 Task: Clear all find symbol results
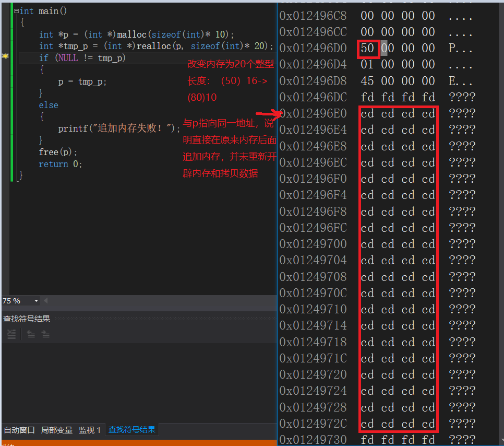[11, 333]
